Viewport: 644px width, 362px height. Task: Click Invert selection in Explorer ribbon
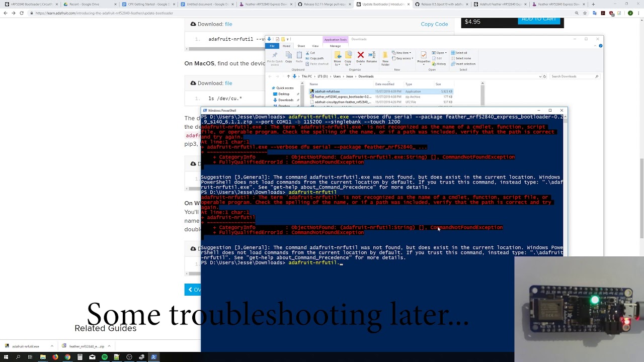pos(463,64)
